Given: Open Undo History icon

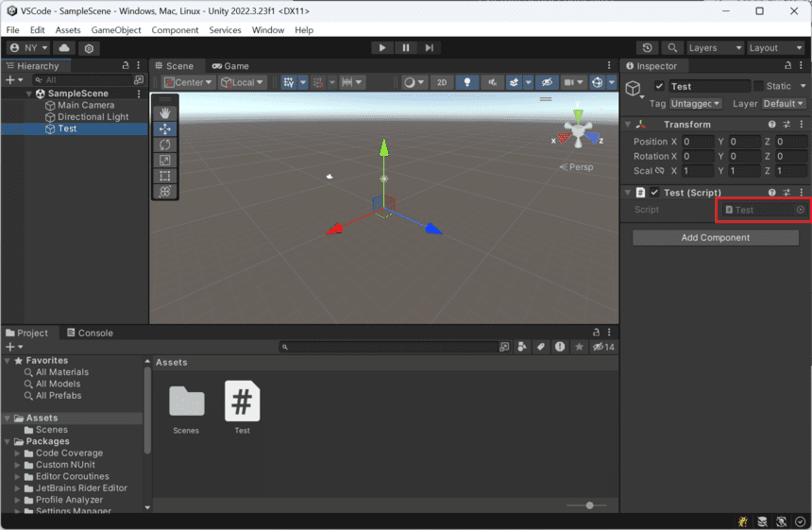Looking at the screenshot, I should 647,47.
